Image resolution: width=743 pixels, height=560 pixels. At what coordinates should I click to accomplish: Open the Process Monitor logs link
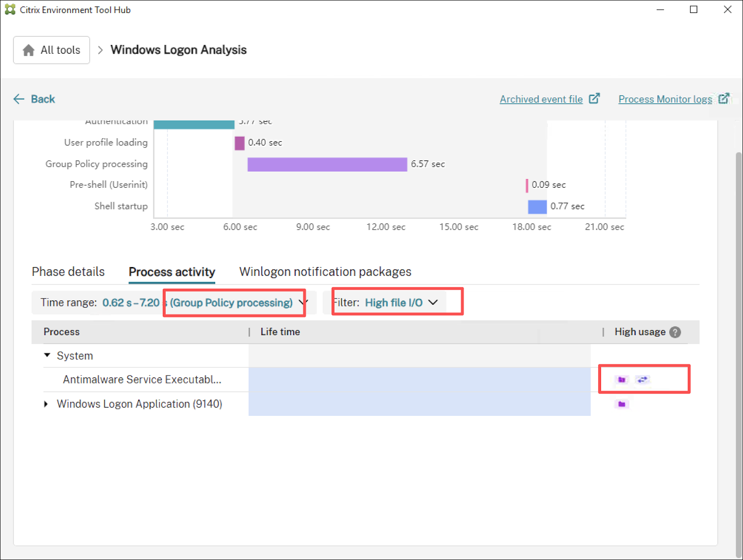pyautogui.click(x=665, y=99)
